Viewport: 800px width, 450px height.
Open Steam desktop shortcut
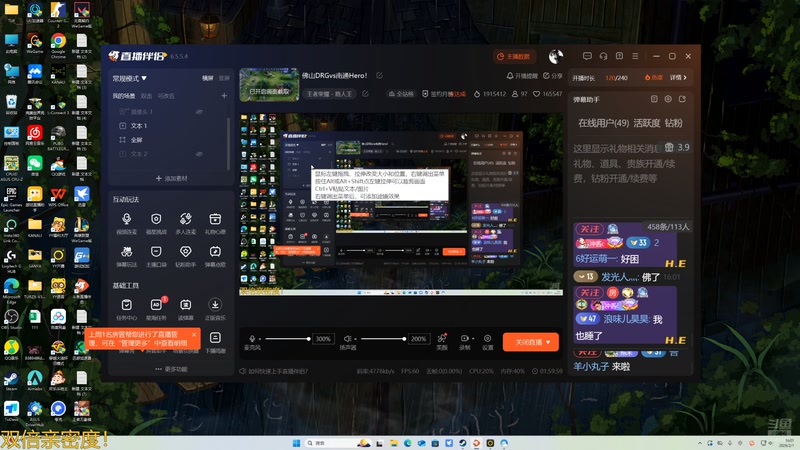coord(11,382)
